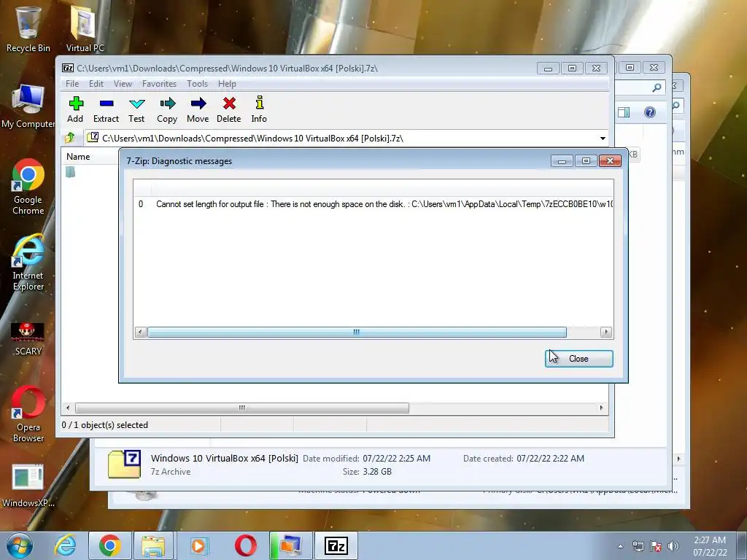Click the Extract toolbar icon
Viewport: 747px width, 560px height.
[106, 110]
